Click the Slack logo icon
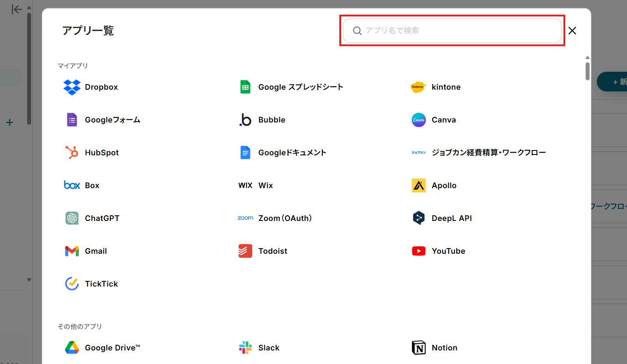This screenshot has height=364, width=627. pyautogui.click(x=245, y=348)
